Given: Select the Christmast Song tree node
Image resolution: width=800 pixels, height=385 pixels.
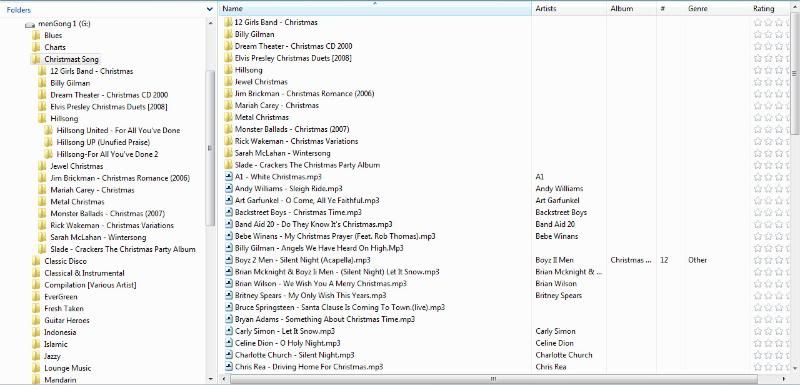Looking at the screenshot, I should pos(71,59).
